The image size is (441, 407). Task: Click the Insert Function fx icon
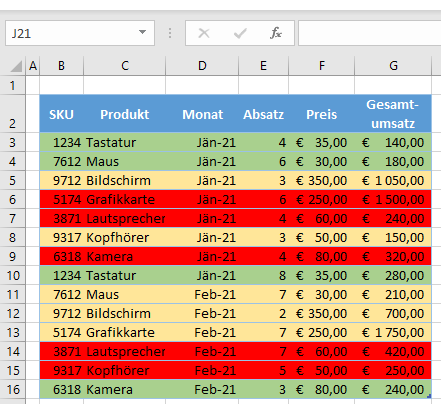pyautogui.click(x=276, y=33)
